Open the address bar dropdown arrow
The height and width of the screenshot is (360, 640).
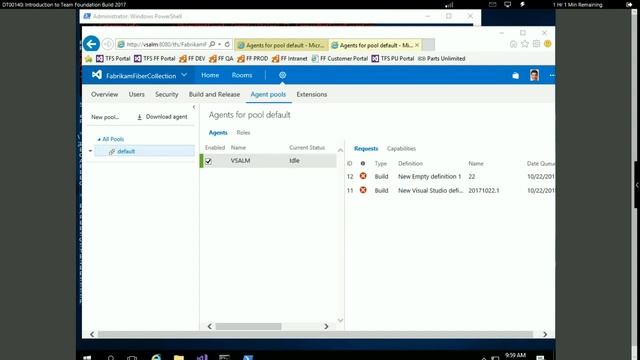point(219,44)
